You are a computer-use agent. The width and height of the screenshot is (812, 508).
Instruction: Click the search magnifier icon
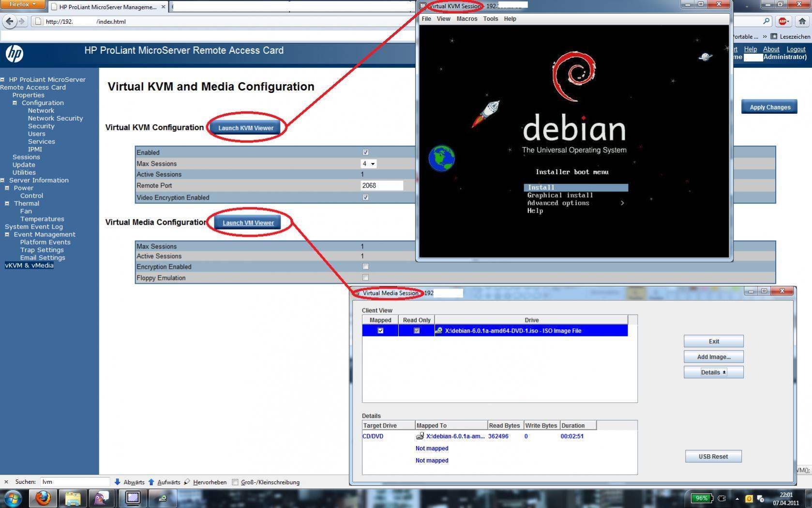pos(767,21)
